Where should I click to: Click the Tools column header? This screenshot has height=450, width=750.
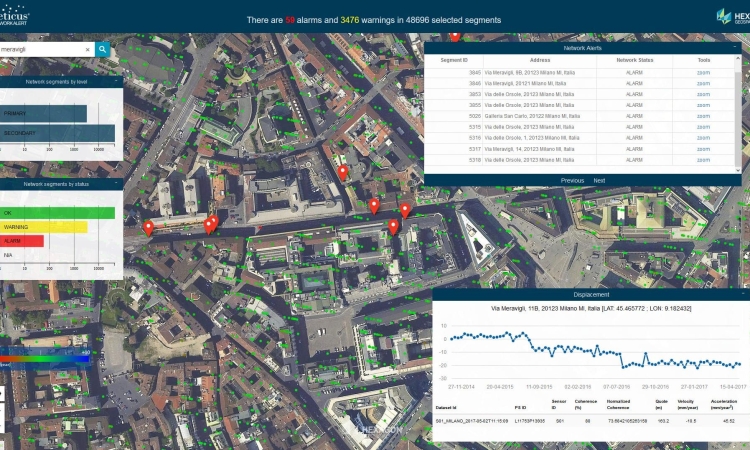[x=704, y=60]
